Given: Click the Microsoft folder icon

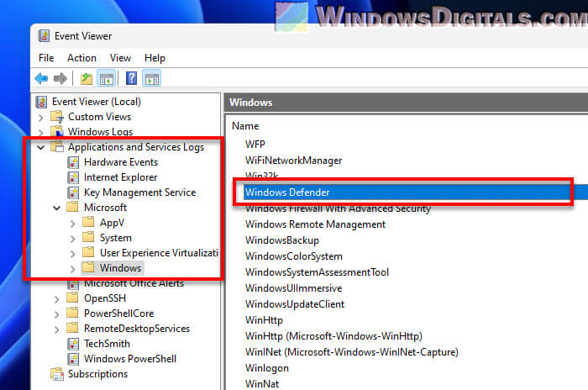Looking at the screenshot, I should click(72, 208).
